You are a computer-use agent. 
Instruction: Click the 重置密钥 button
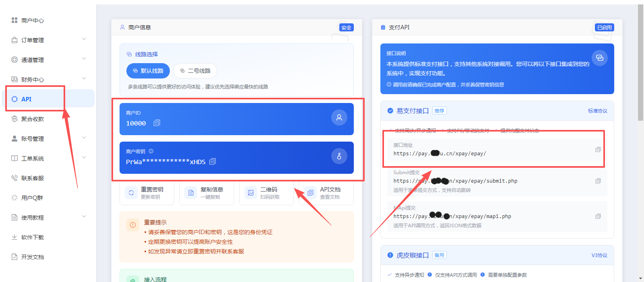[147, 193]
